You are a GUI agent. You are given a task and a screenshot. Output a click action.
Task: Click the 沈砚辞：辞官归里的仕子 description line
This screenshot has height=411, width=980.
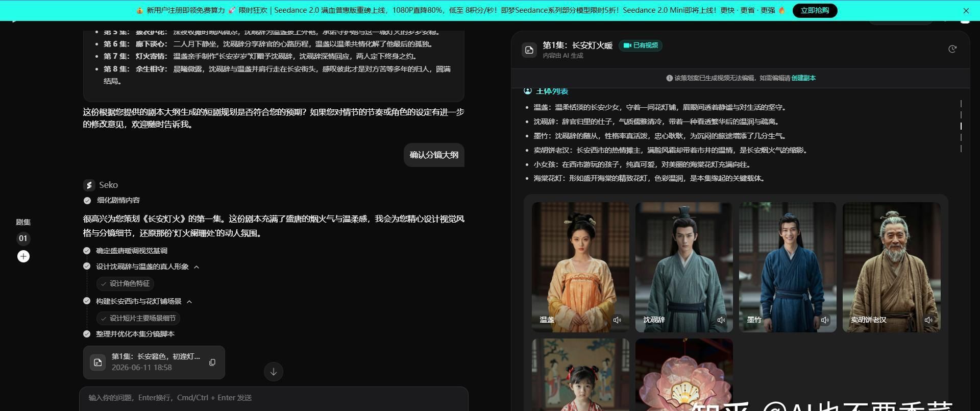tap(657, 122)
